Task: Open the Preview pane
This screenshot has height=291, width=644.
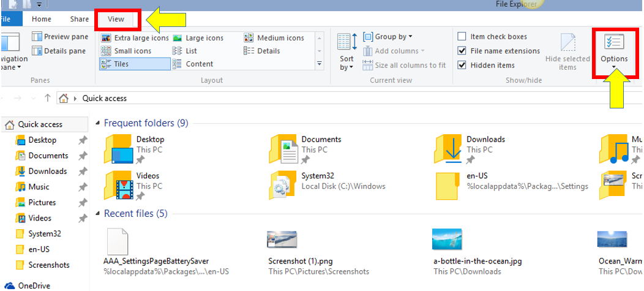Action: click(61, 37)
